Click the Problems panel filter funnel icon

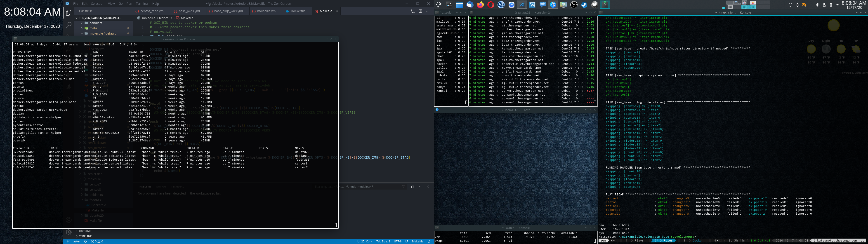coord(403,186)
